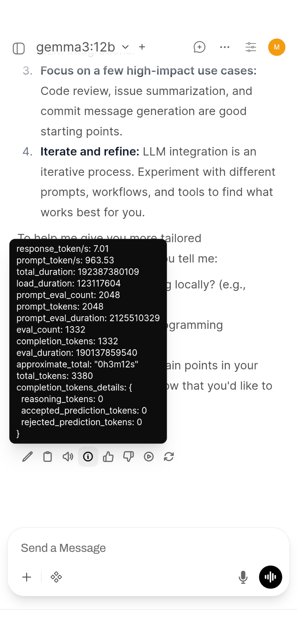Continue the response with play icon
The width and height of the screenshot is (297, 644).
tap(148, 457)
